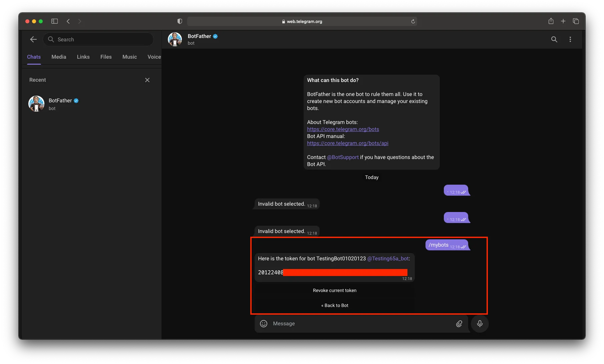Viewport: 604px width, 364px height.
Task: Open BotFather avatar in chat header
Action: tap(175, 39)
